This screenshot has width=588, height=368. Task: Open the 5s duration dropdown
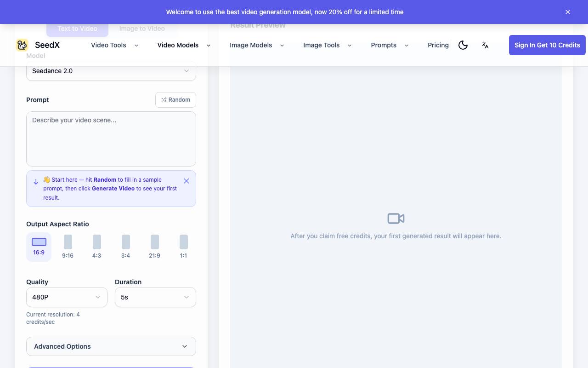(155, 297)
